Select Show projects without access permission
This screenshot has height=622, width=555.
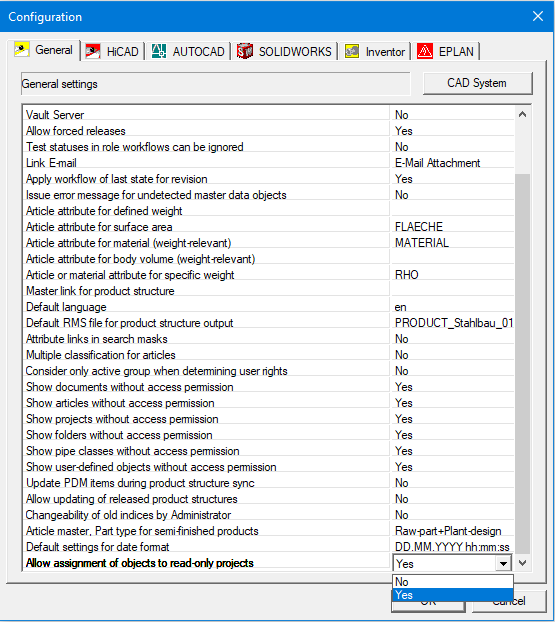click(206, 419)
